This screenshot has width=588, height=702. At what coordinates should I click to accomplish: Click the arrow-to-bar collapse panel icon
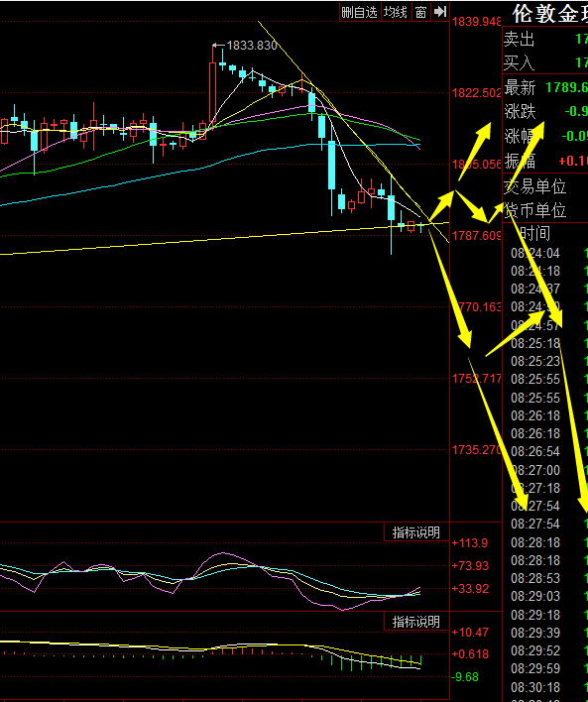click(440, 12)
